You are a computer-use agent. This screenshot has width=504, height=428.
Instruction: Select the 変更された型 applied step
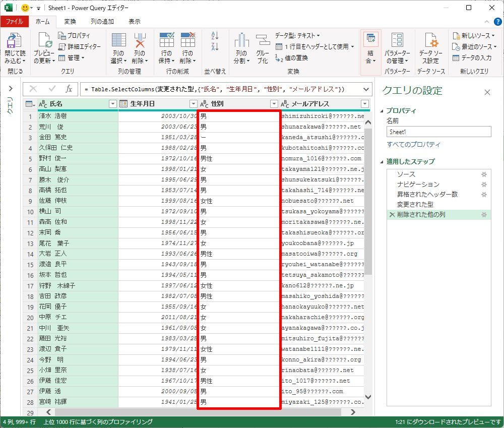pyautogui.click(x=415, y=205)
